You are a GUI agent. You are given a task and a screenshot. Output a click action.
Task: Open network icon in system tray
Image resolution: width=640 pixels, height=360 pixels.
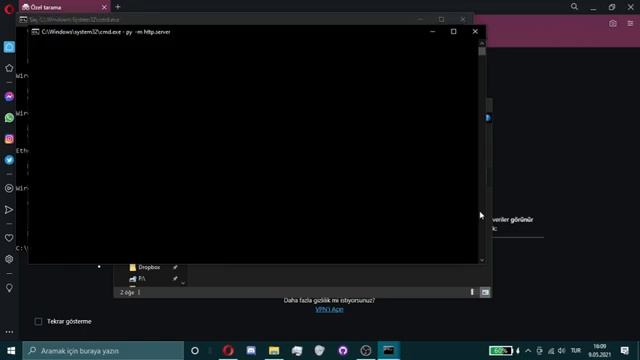551,351
